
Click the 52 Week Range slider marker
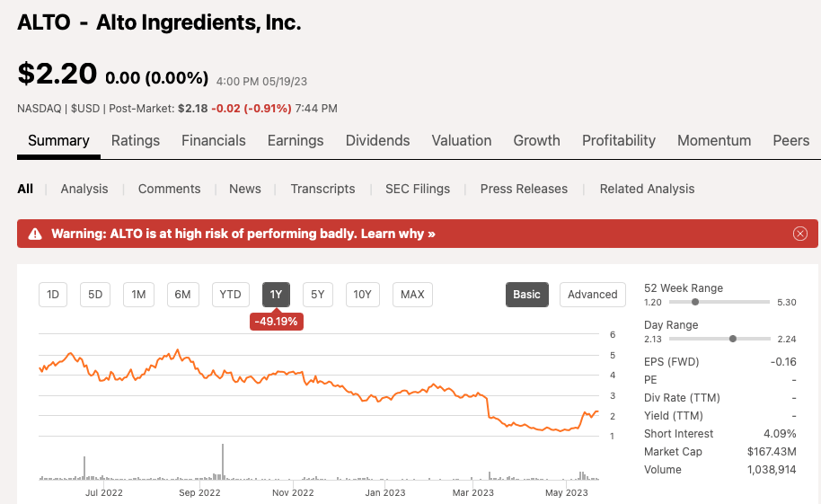695,302
